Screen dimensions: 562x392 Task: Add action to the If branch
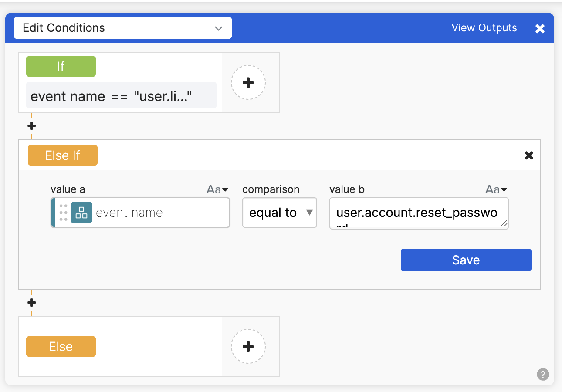[x=248, y=83]
